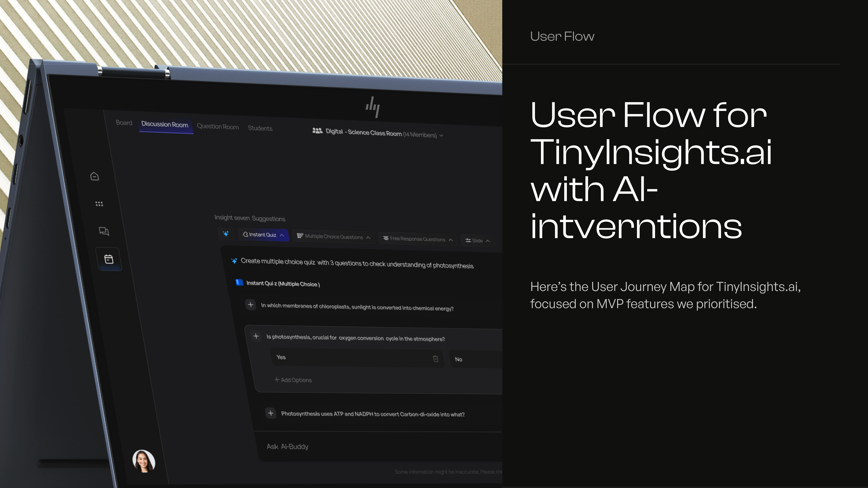Go to the Students tab
This screenshot has height=488, width=868.
click(260, 128)
